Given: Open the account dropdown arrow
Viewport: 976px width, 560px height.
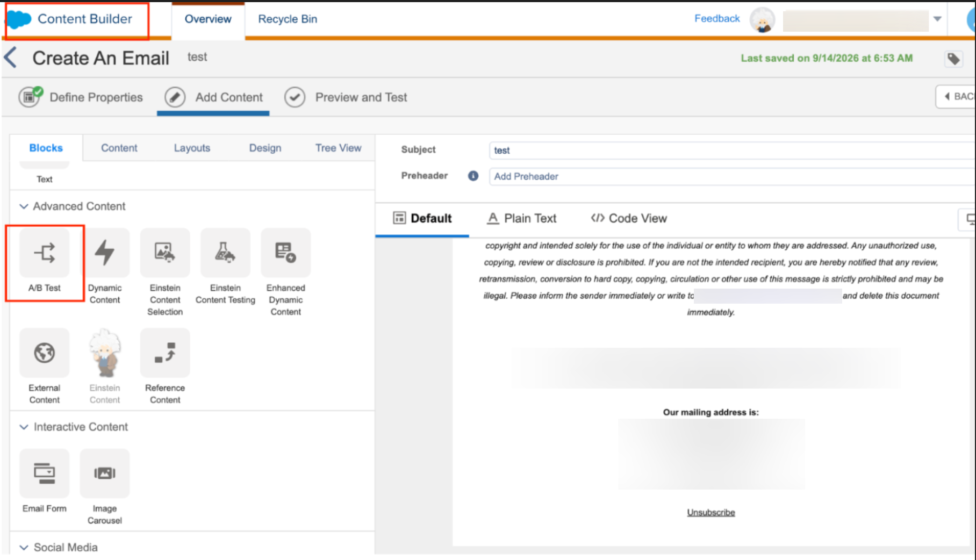Looking at the screenshot, I should tap(937, 19).
